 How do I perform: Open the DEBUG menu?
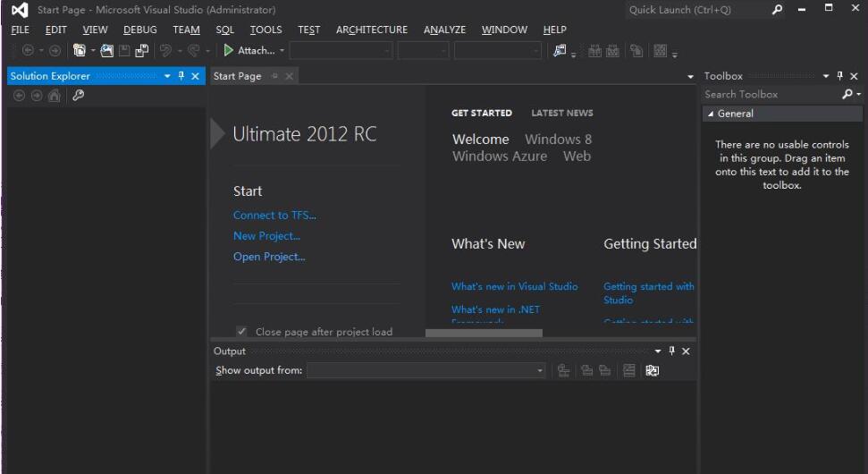click(140, 30)
